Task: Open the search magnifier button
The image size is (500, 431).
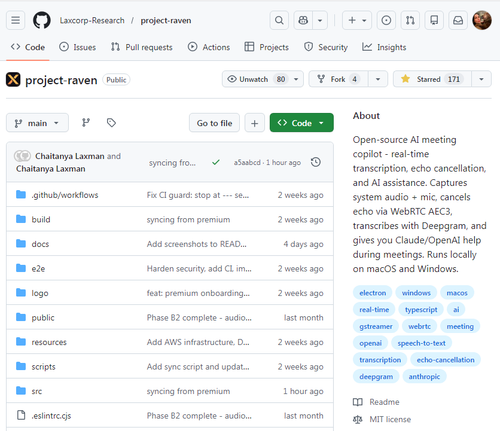Action: point(279,20)
